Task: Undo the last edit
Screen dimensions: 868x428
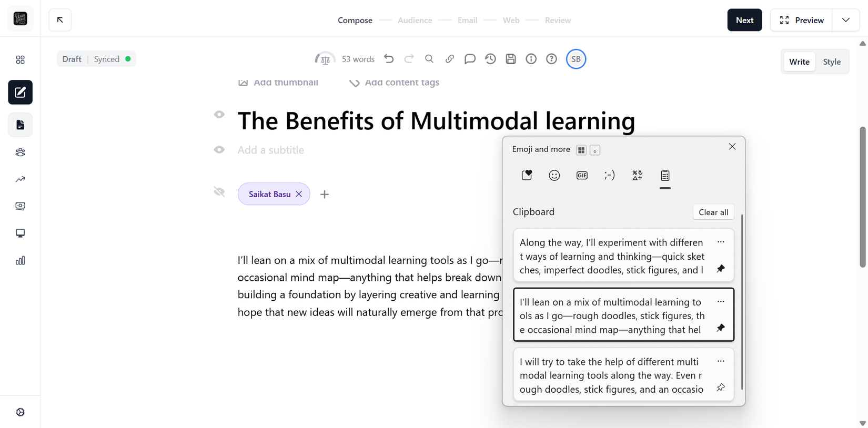Action: pos(389,59)
